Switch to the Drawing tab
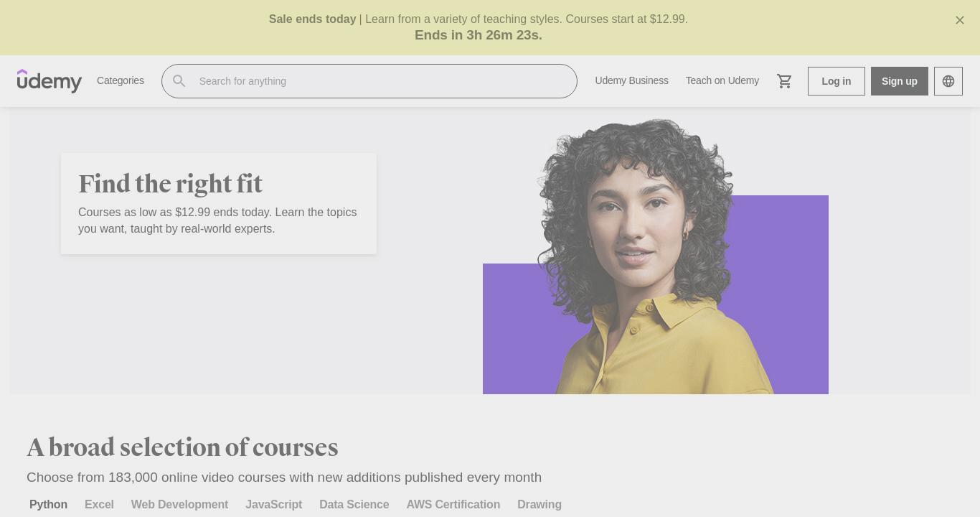 click(540, 505)
